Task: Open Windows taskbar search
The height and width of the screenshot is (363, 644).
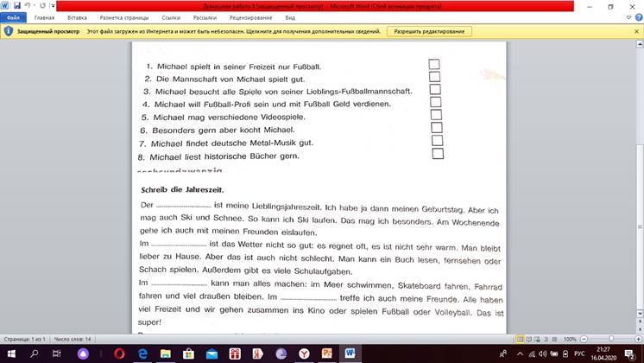Action: point(35,353)
